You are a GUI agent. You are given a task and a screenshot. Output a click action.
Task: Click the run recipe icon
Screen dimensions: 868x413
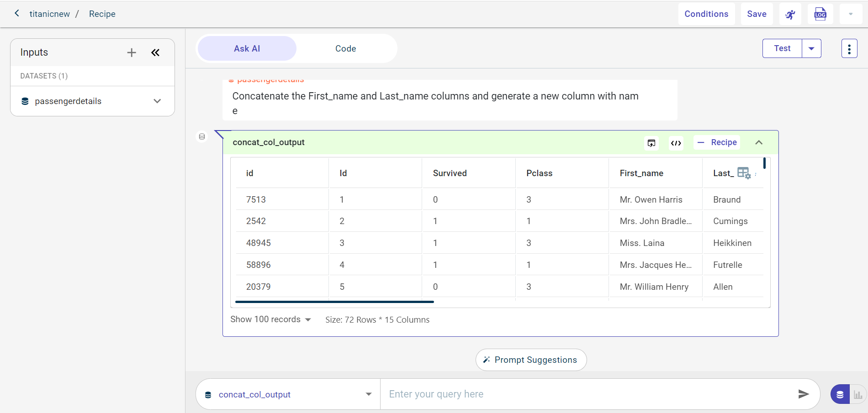click(790, 14)
